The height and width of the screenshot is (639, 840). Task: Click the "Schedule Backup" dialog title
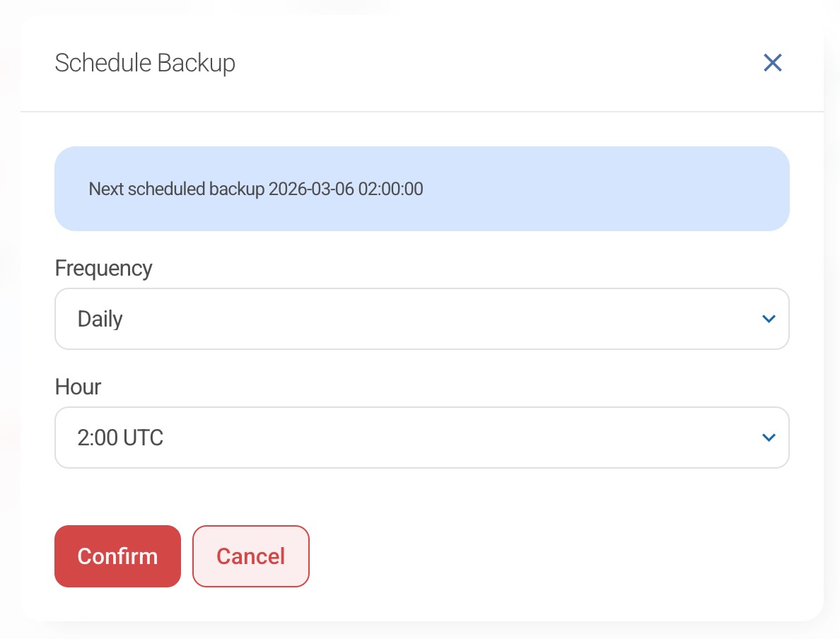click(x=145, y=63)
